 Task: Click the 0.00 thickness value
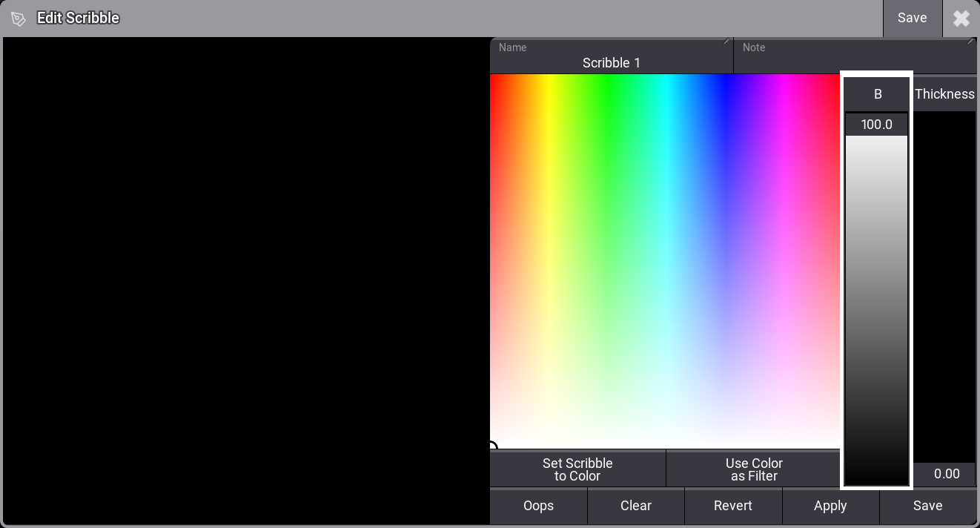[946, 474]
